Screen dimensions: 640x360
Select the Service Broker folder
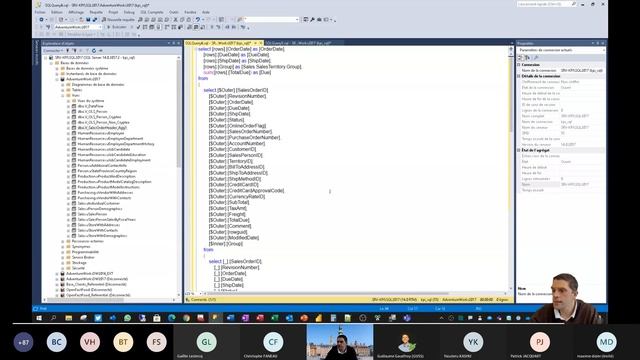[x=83, y=257]
